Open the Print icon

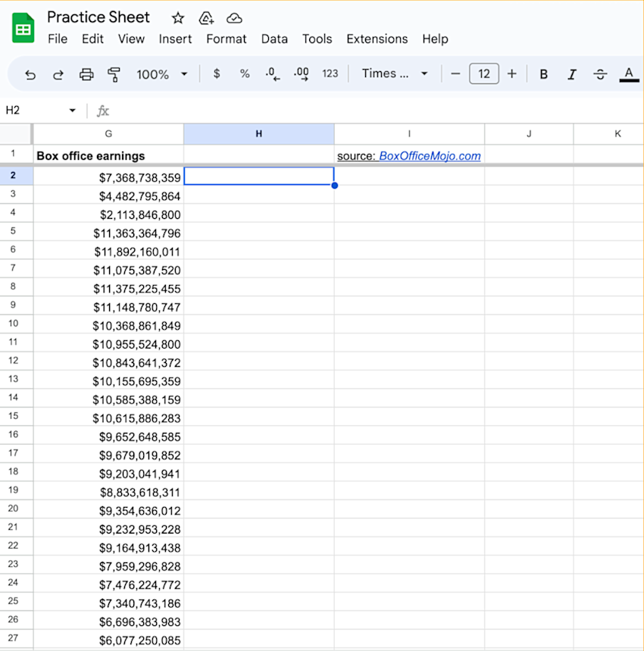click(x=86, y=74)
